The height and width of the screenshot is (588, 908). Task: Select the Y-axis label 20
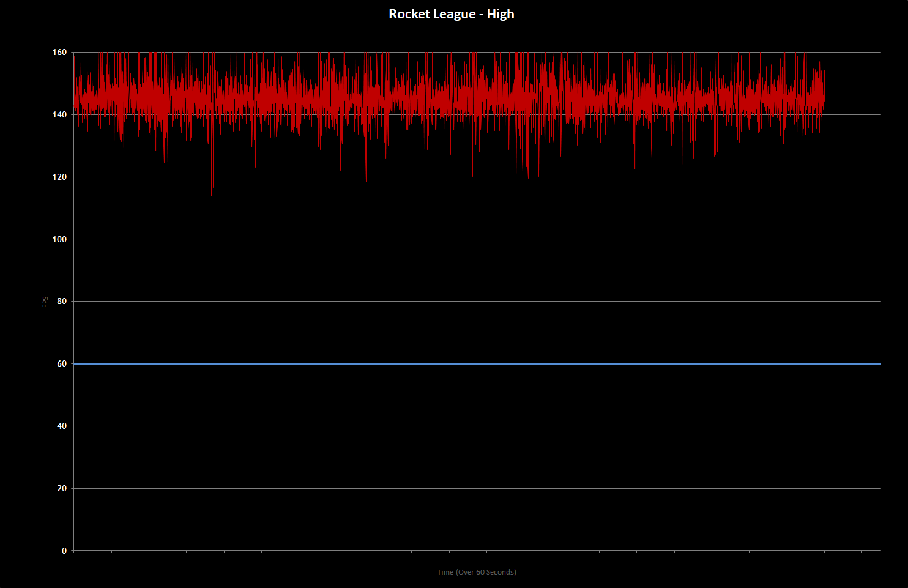[62, 488]
